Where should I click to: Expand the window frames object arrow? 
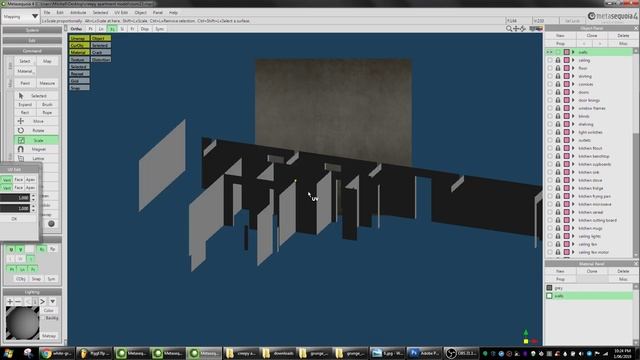(573, 108)
